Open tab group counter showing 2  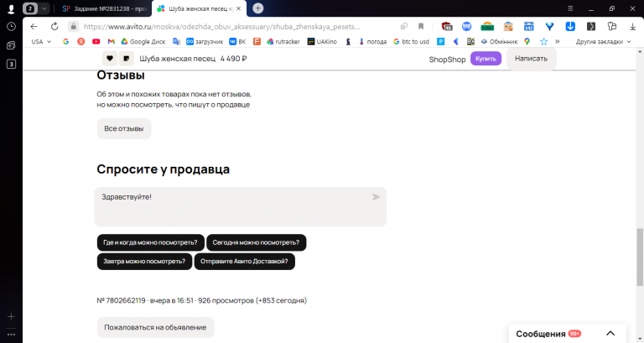pyautogui.click(x=30, y=8)
